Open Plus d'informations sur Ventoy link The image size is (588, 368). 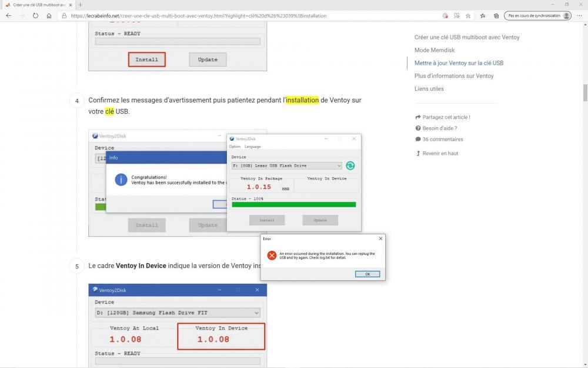click(x=454, y=76)
